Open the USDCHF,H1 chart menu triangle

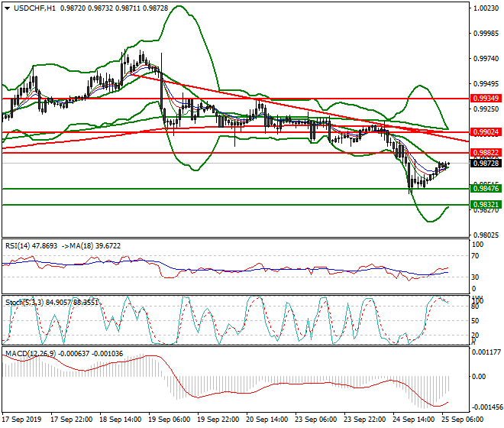pos(7,8)
